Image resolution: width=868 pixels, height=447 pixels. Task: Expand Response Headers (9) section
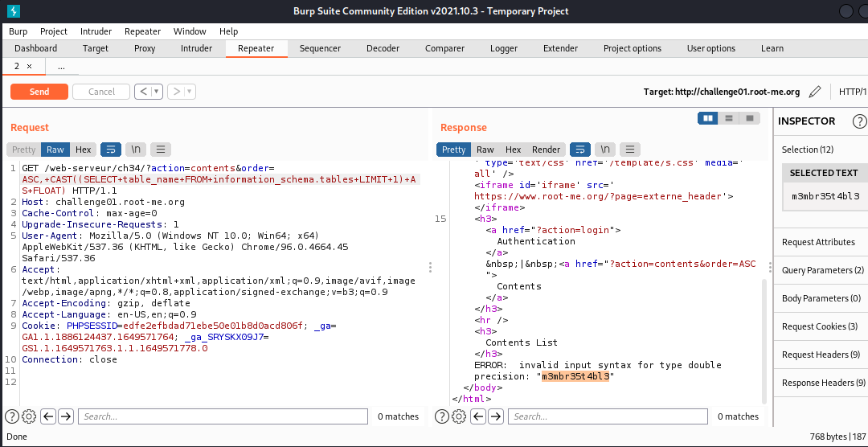coord(821,383)
